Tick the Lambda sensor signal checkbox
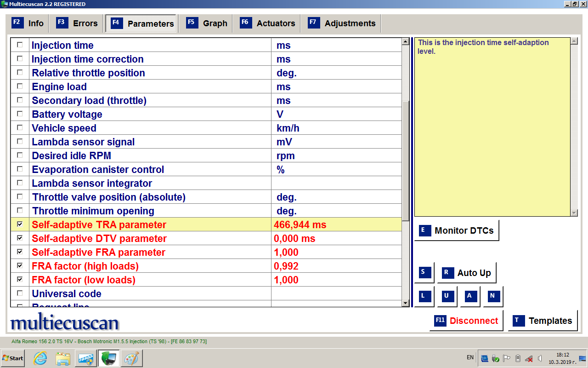The height and width of the screenshot is (368, 588). tap(20, 142)
